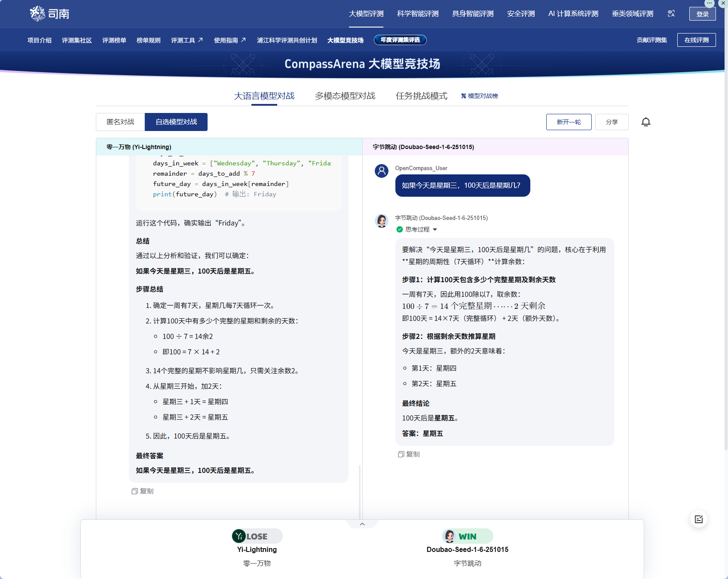Click the Doubao-Seed avatar in the chat
The image size is (728, 579).
pos(382,221)
